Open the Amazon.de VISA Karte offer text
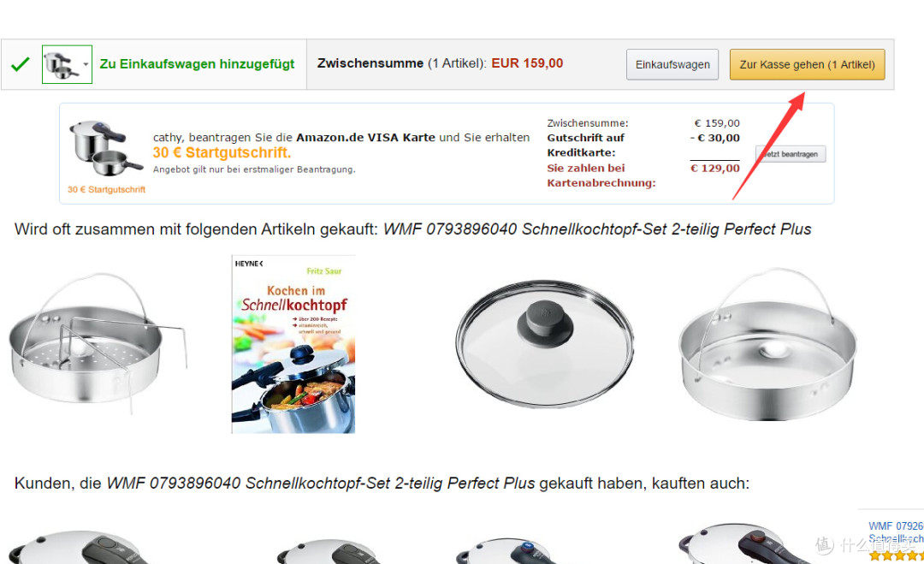 [365, 137]
